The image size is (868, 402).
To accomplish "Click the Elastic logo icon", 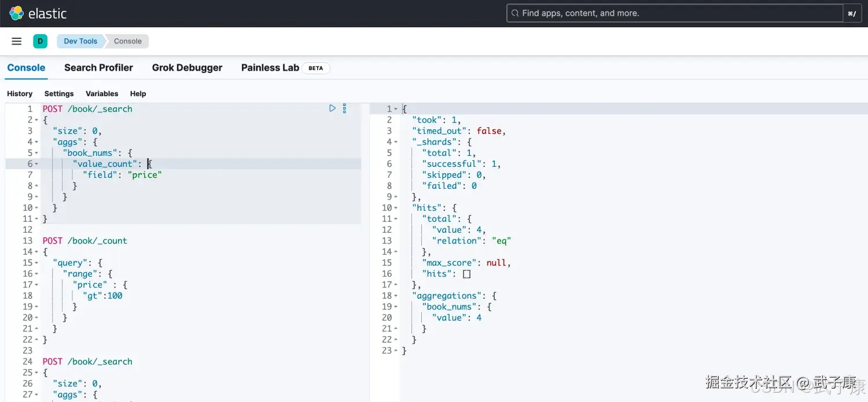I will tap(16, 13).
